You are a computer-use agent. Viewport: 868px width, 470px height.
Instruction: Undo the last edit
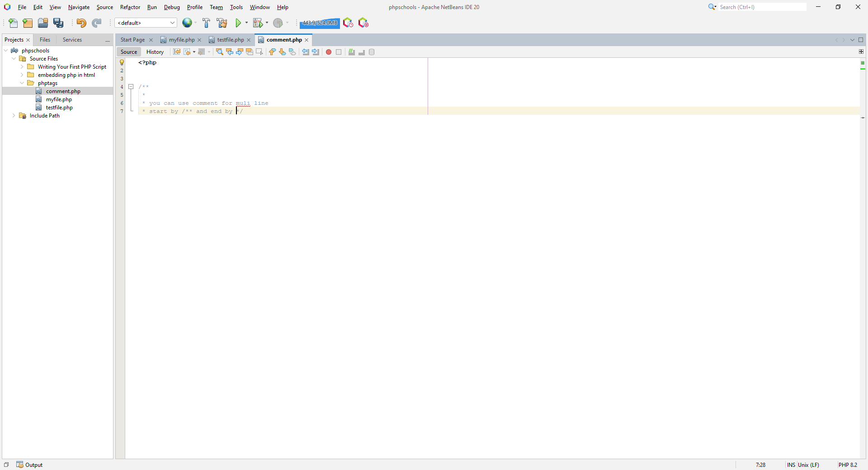[x=81, y=23]
